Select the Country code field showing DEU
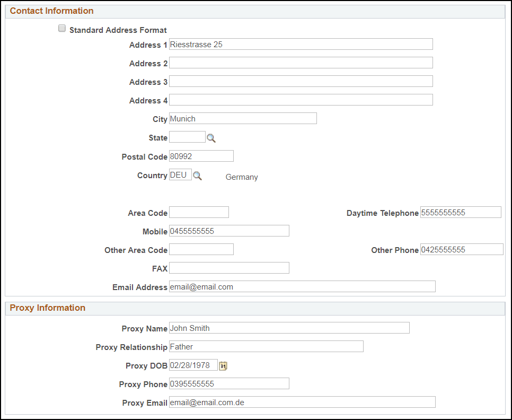 coord(179,174)
